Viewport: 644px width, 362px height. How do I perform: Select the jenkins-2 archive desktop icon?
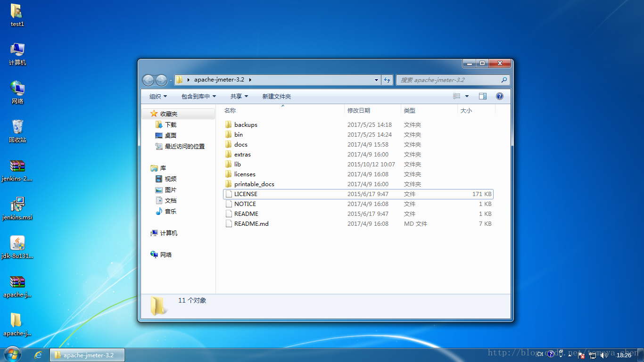[17, 170]
